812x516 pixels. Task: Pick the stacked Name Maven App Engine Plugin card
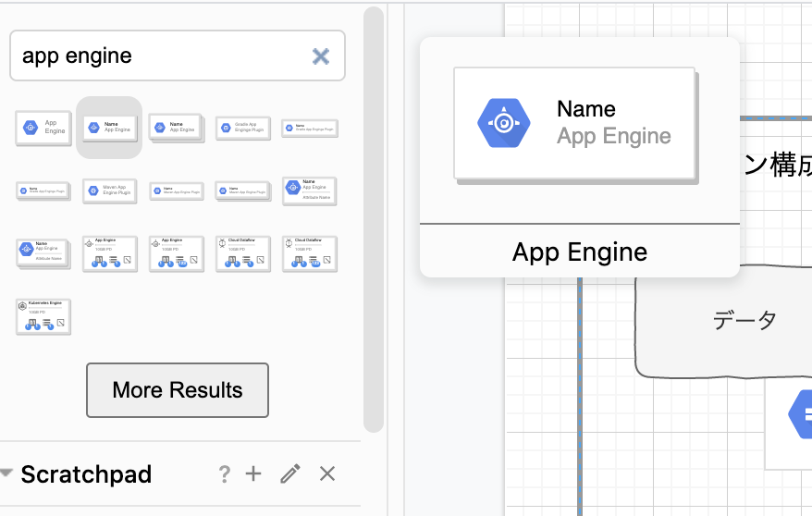243,191
